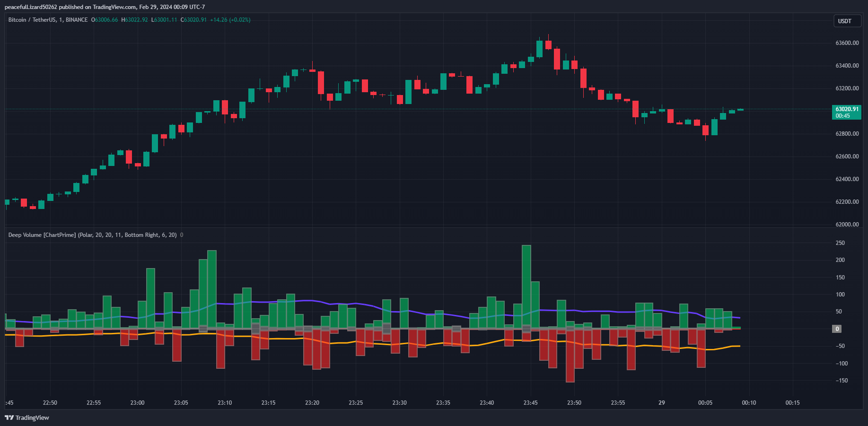Click the 63600.00 price axis label
This screenshot has height=426, width=868.
847,43
